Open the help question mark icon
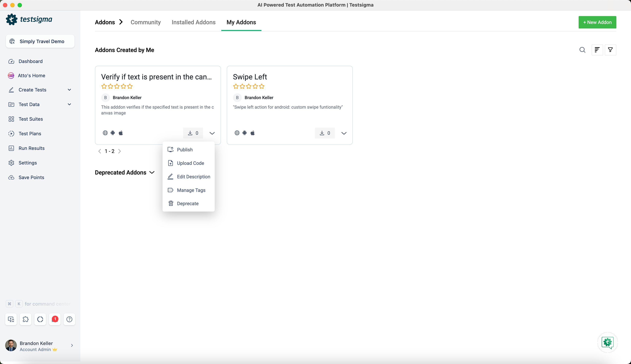The image size is (631, 364). (69, 319)
